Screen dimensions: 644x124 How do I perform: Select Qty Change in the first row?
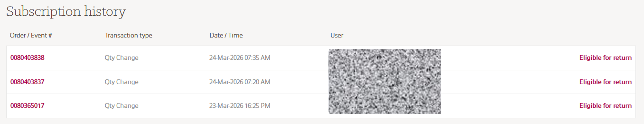(x=122, y=58)
